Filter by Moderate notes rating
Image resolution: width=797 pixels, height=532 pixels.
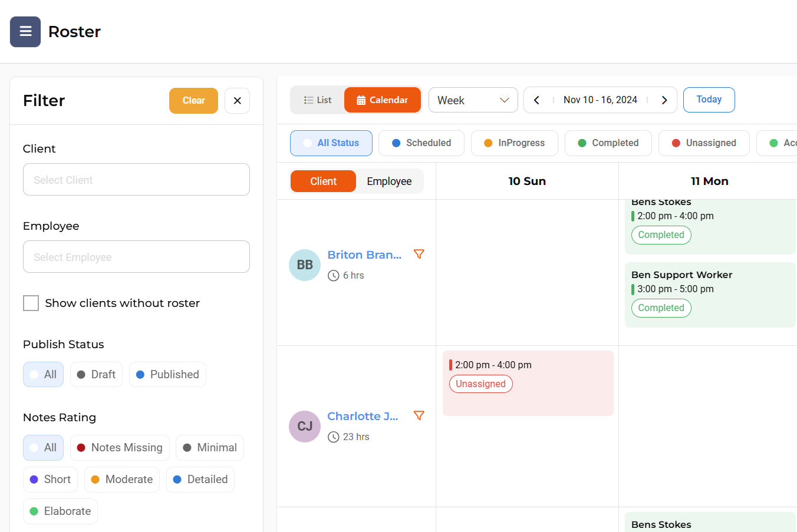(x=122, y=480)
